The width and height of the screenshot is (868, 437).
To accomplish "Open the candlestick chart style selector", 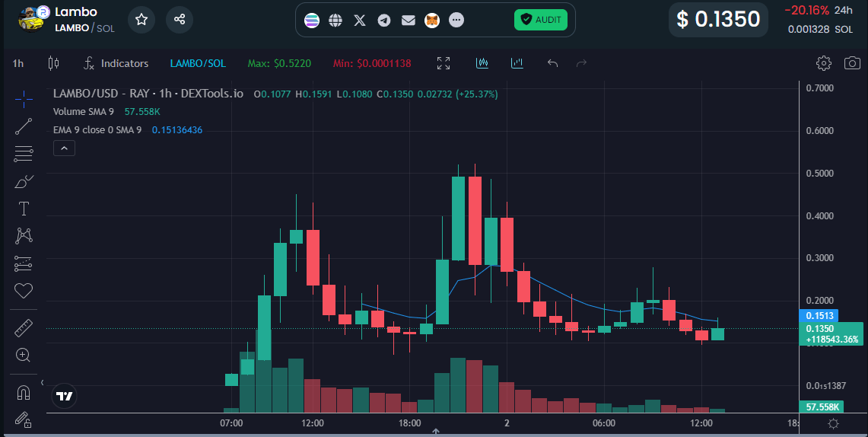I will 53,63.
